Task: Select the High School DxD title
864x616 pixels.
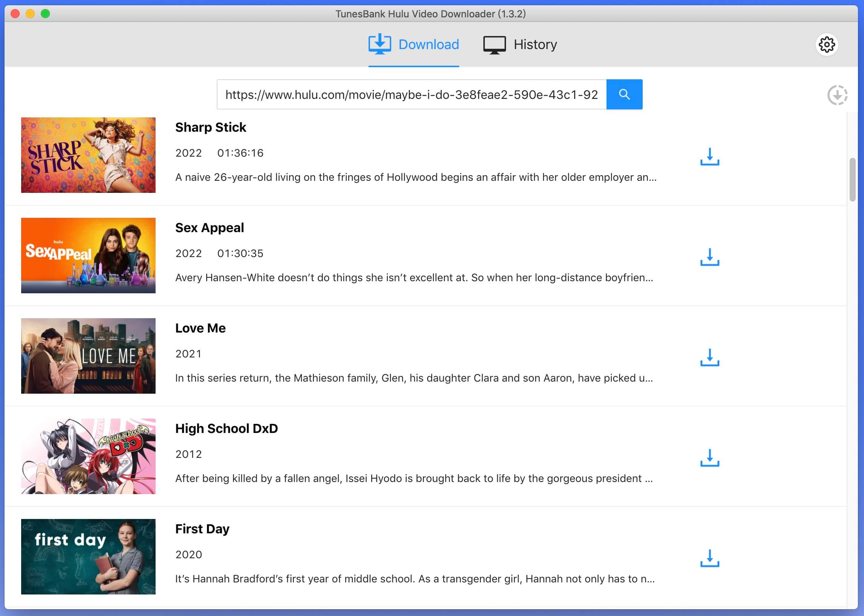Action: [x=227, y=429]
